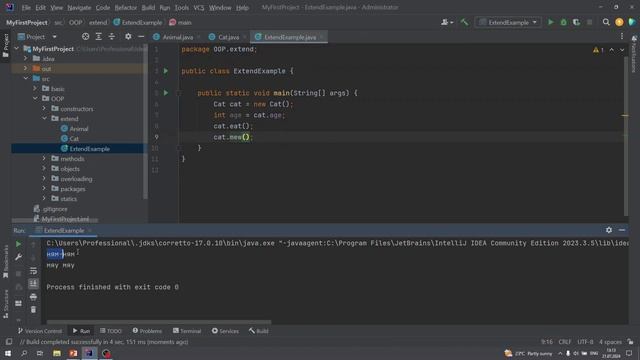Open Run panel settings gear
Screen dimensions: 640x360
coord(609,230)
